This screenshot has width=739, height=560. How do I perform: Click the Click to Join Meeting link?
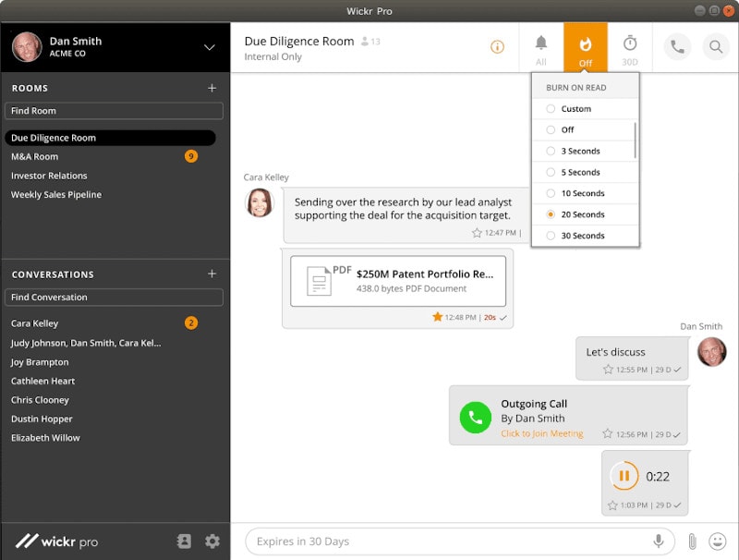click(542, 433)
